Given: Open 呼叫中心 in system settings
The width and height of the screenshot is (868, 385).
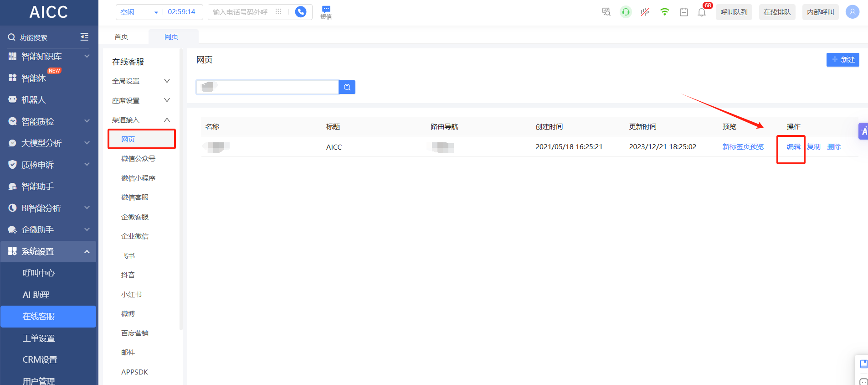Looking at the screenshot, I should 39,273.
